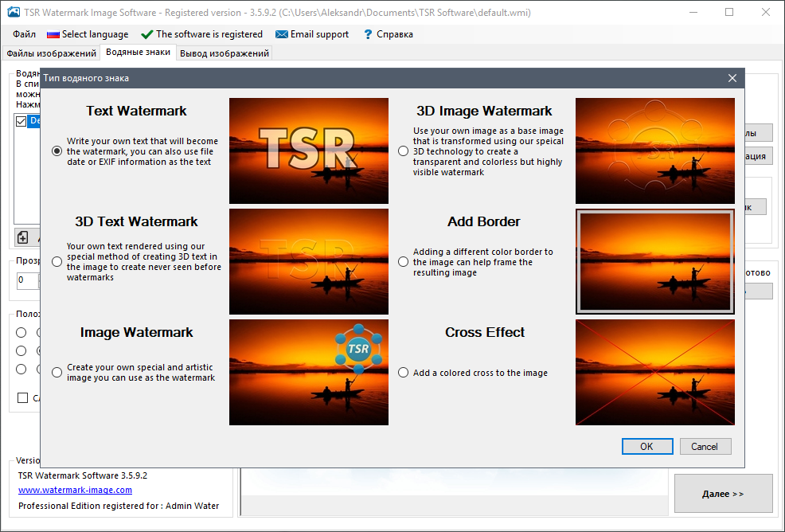Screen dimensions: 785x532
Task: Click the Image Watermark heading
Action: click(136, 332)
